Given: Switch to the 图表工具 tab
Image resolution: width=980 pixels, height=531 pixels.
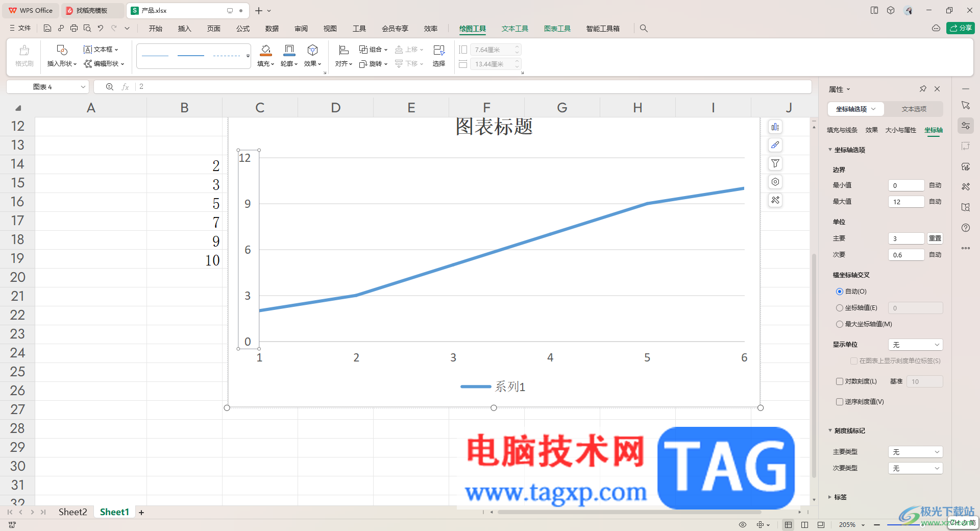Looking at the screenshot, I should 557,29.
